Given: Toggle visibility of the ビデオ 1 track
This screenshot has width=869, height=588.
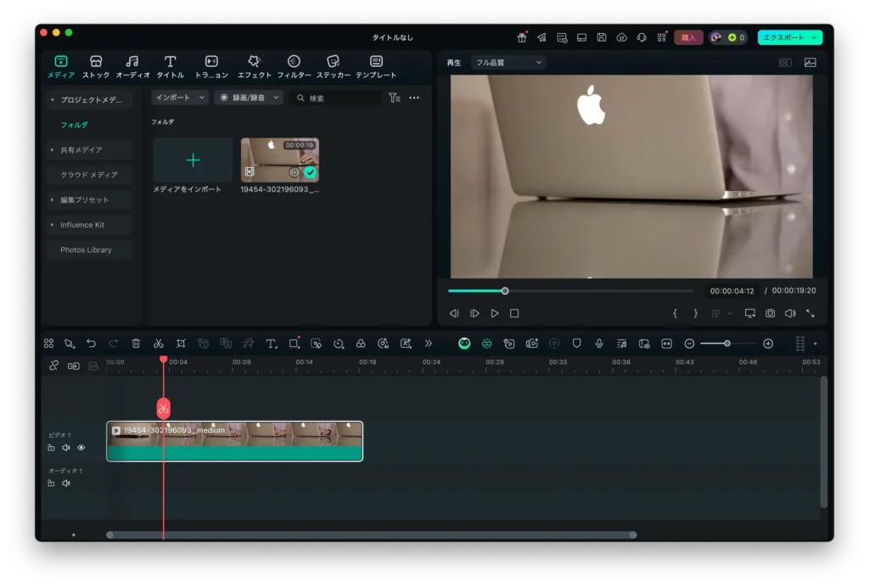Looking at the screenshot, I should coord(81,447).
